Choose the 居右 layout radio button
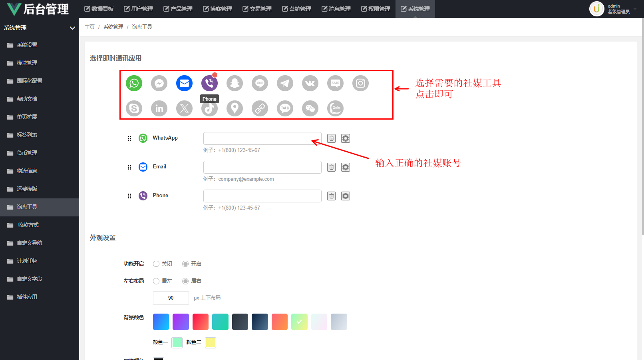644x360 pixels. 185,281
